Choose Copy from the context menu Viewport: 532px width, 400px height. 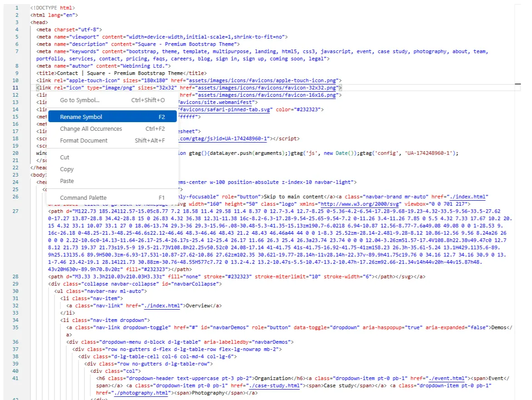pyautogui.click(x=112, y=169)
